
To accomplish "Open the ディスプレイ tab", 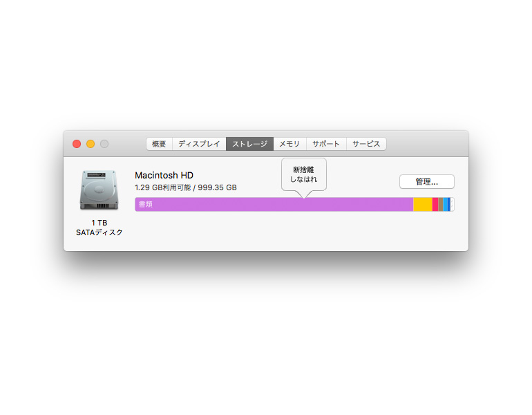I will (x=199, y=144).
